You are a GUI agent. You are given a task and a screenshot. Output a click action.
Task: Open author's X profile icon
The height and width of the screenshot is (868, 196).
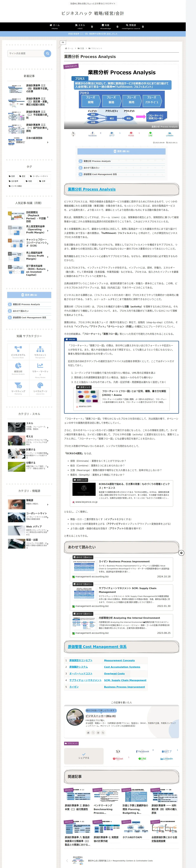pyautogui.click(x=93, y=733)
